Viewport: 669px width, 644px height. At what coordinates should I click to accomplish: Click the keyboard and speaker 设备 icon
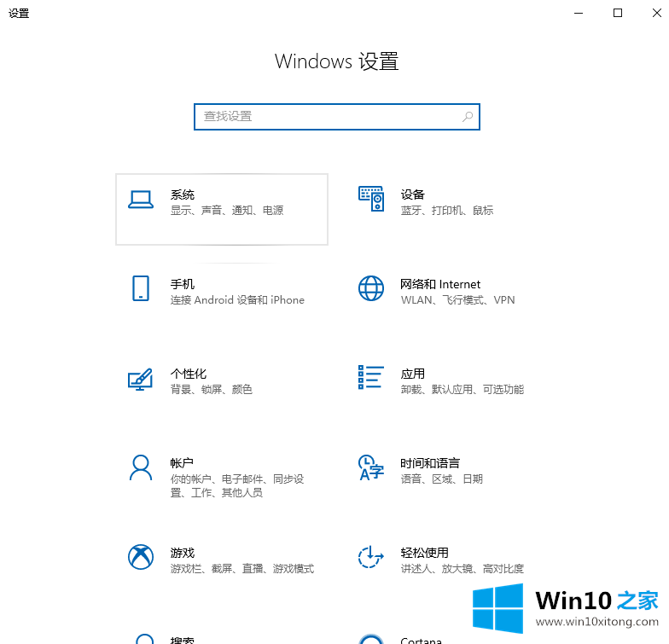[371, 199]
